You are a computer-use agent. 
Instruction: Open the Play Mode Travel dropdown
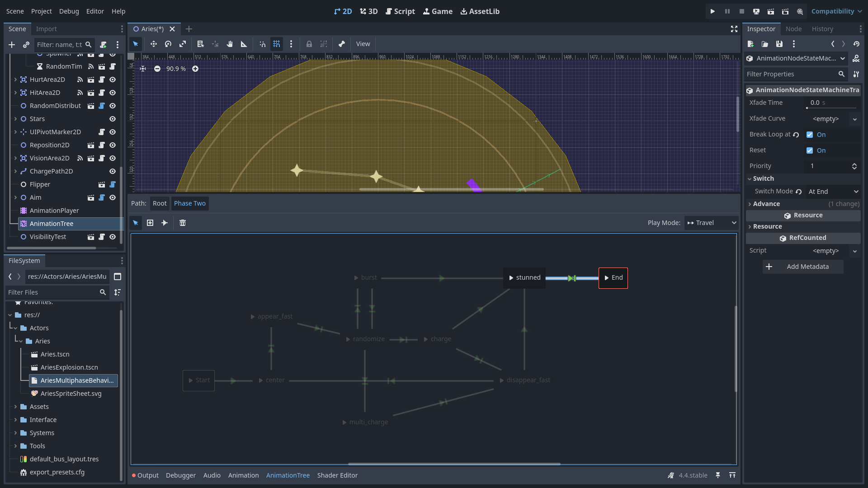point(711,223)
